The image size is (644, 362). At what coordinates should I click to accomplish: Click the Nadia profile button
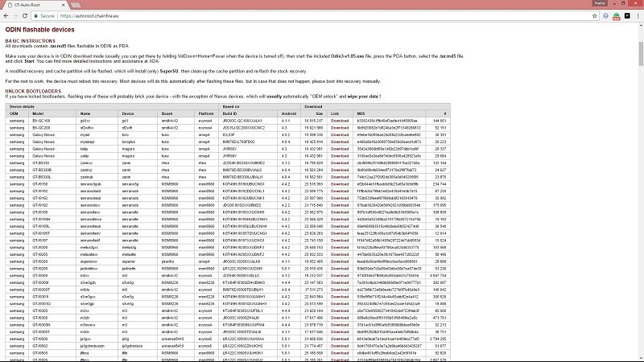tap(600, 3)
